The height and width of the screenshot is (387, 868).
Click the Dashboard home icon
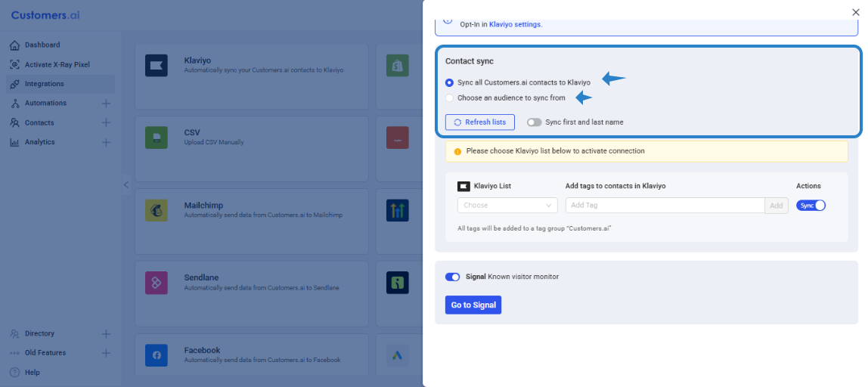[x=15, y=45]
